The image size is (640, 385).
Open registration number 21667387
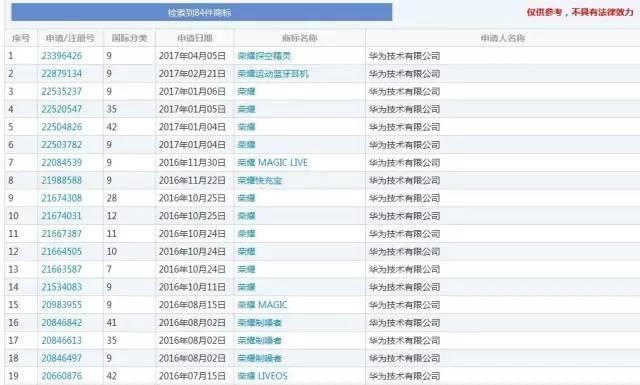[x=62, y=234]
